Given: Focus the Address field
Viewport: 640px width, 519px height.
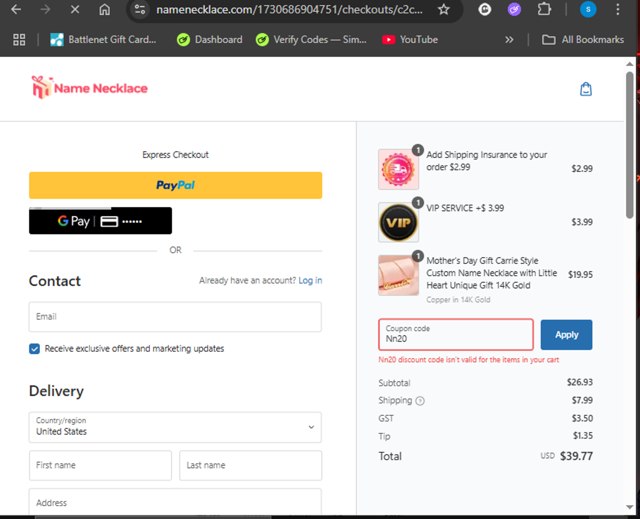Looking at the screenshot, I should (176, 501).
